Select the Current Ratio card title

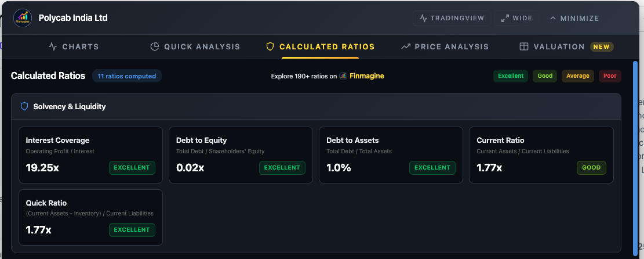tap(500, 141)
